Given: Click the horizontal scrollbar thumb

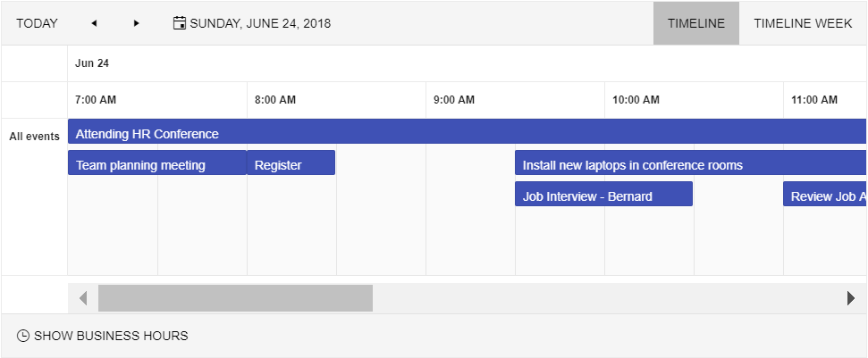Looking at the screenshot, I should click(x=235, y=298).
